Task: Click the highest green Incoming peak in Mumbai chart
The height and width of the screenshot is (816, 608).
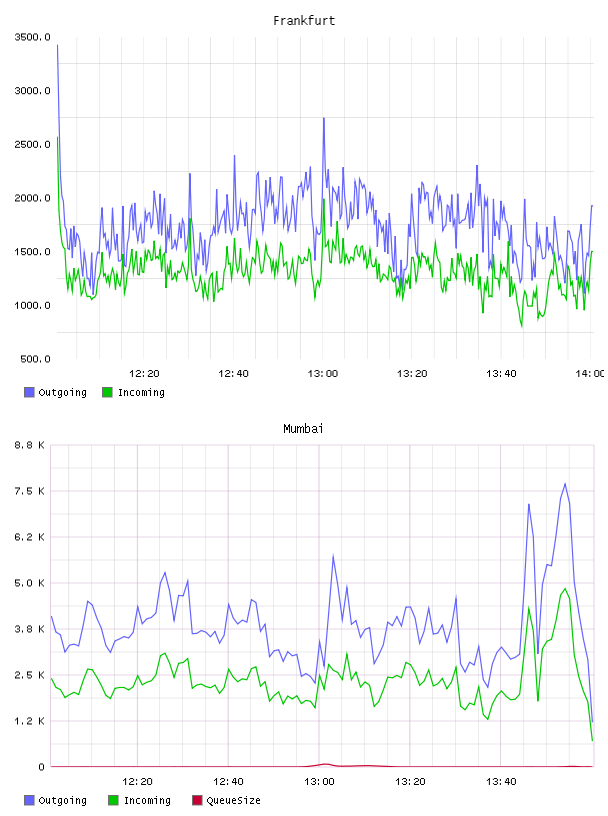Action: [x=565, y=589]
